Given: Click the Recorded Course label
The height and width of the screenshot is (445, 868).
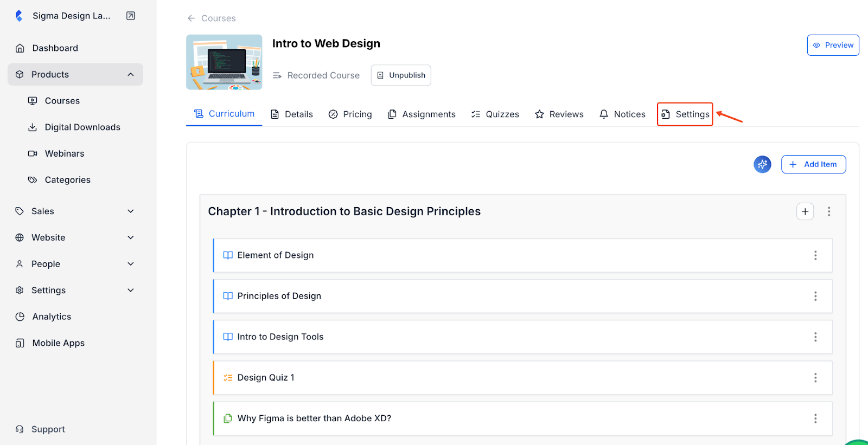Looking at the screenshot, I should pyautogui.click(x=323, y=75).
